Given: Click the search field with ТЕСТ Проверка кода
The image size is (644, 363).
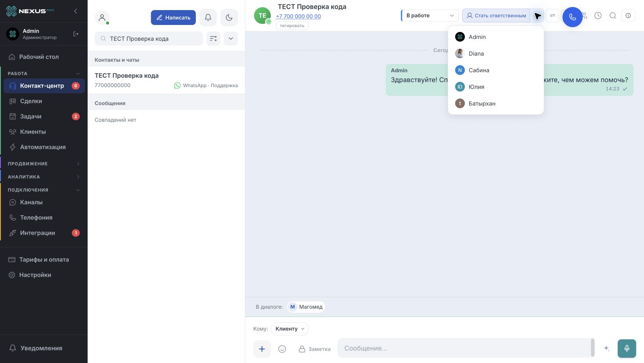Looking at the screenshot, I should pyautogui.click(x=149, y=39).
